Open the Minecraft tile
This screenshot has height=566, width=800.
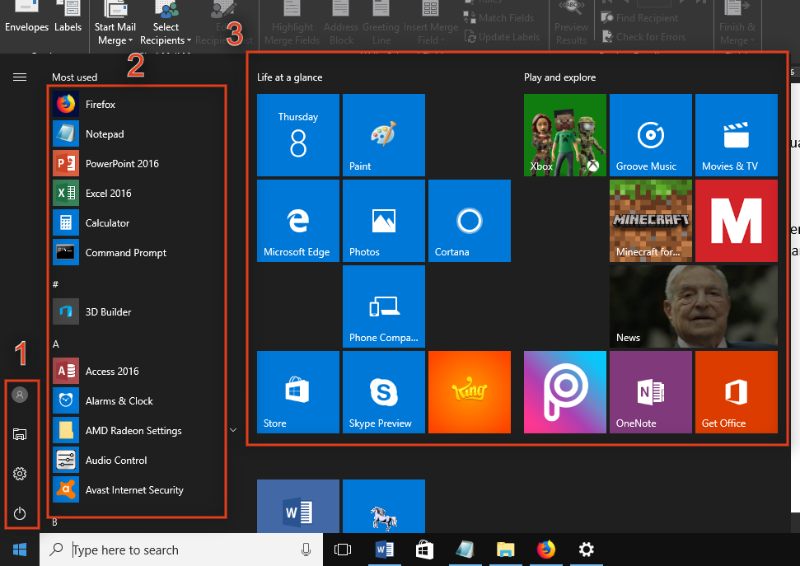pyautogui.click(x=651, y=221)
